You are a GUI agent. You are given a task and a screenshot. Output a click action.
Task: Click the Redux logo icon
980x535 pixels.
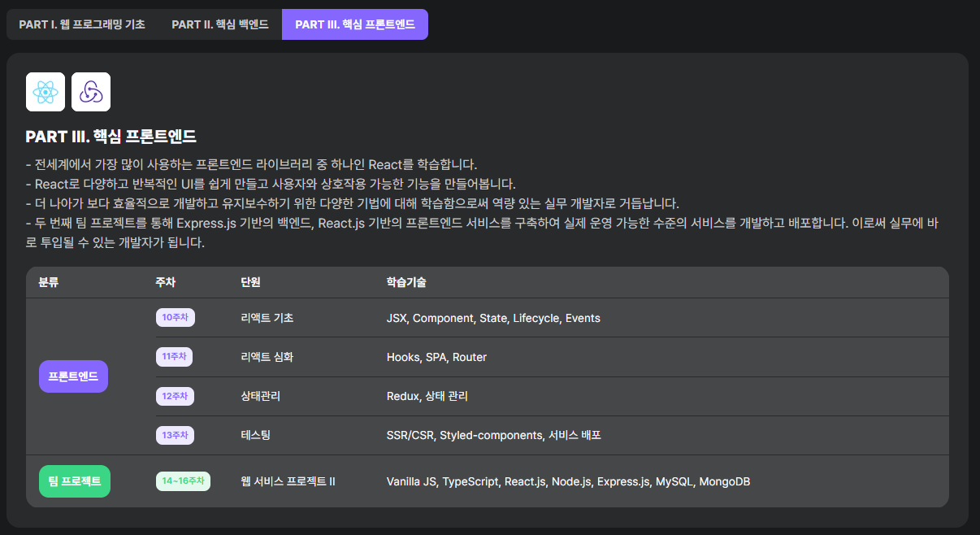pos(91,92)
